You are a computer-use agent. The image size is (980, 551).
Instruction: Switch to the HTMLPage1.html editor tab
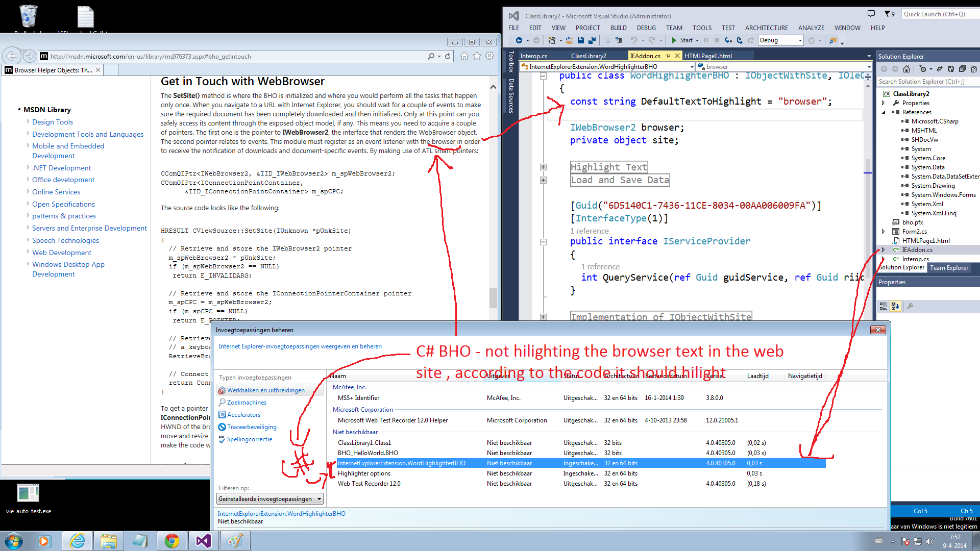707,56
